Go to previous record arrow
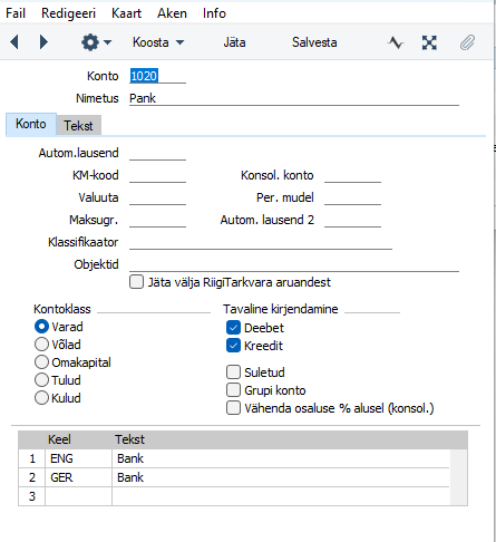The image size is (496, 542). 15,42
